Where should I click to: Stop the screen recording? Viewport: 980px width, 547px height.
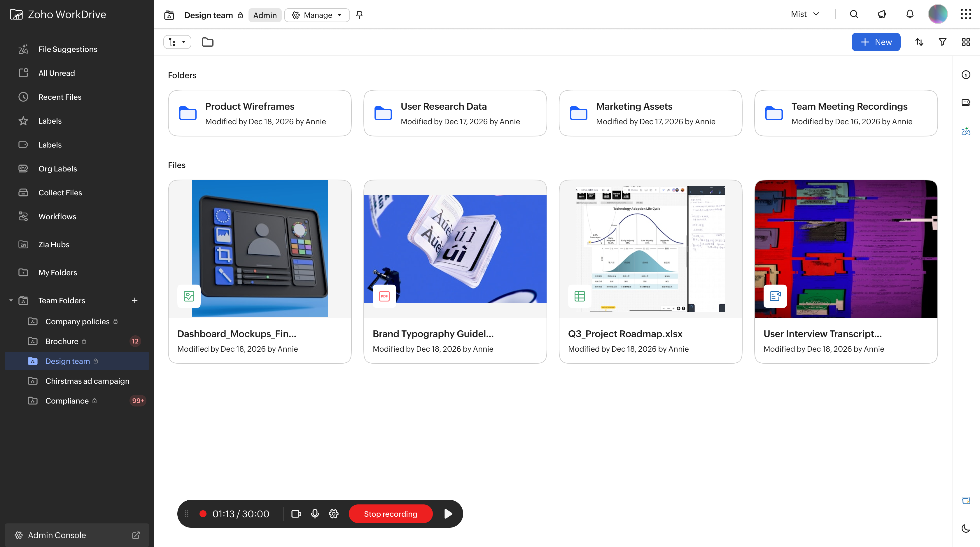pos(391,514)
